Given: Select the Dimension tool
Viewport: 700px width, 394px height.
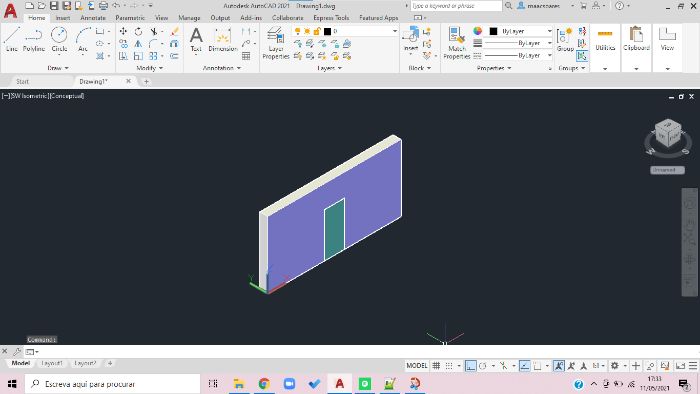Looking at the screenshot, I should coord(222,39).
